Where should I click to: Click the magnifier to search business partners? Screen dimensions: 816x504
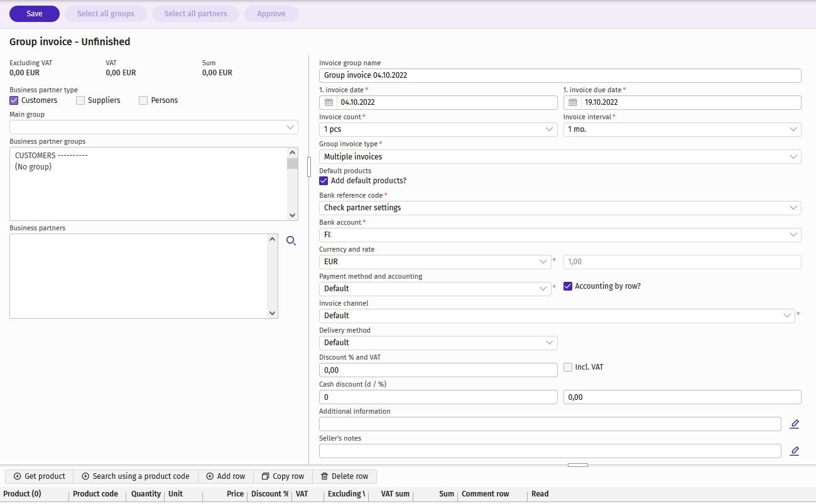[x=291, y=240]
